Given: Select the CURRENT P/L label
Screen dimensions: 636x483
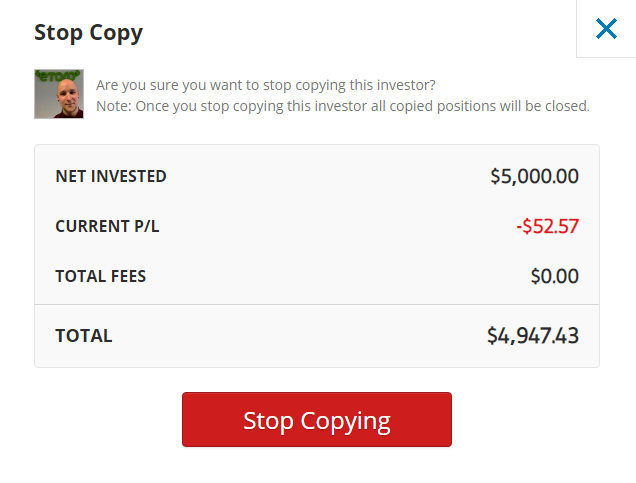Looking at the screenshot, I should (x=107, y=226).
